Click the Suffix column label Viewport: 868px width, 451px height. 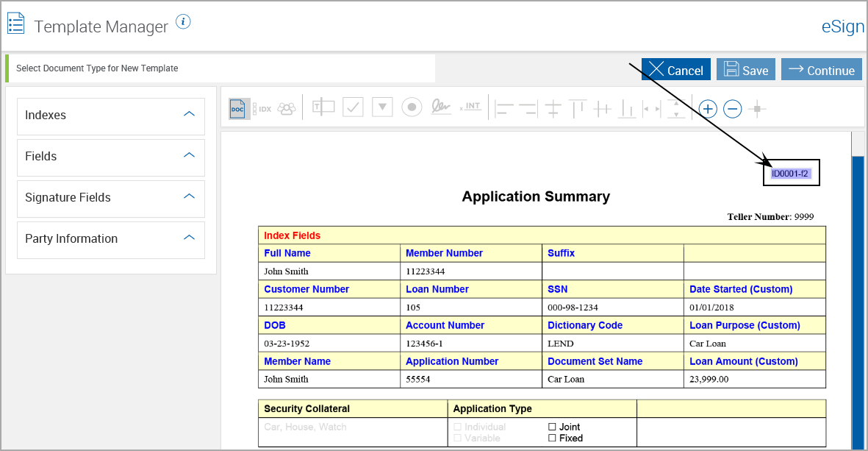tap(562, 253)
